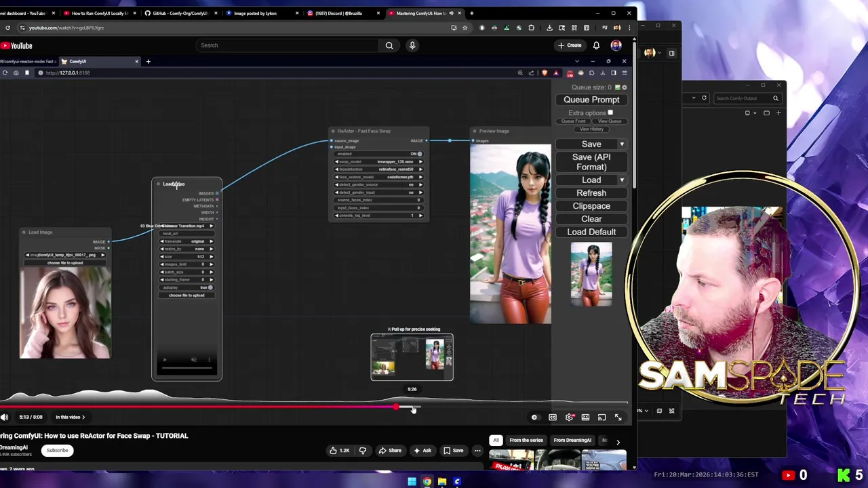Open the video player settings gear

[569, 418]
